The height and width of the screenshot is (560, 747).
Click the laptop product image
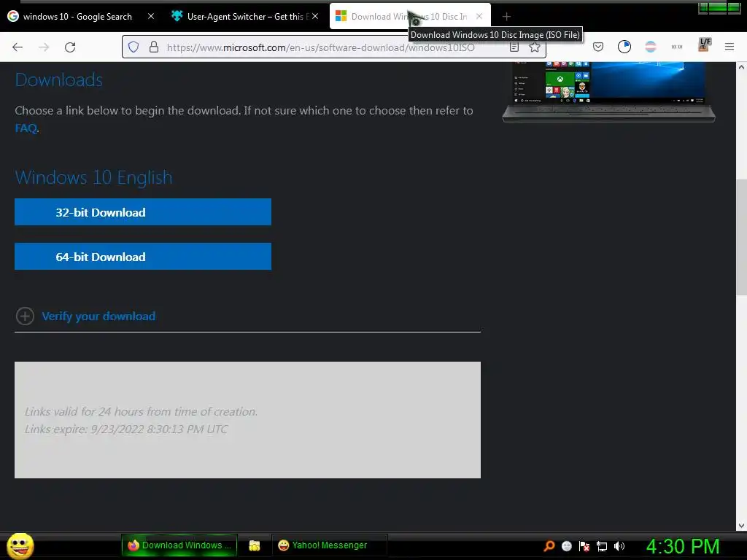click(x=609, y=92)
